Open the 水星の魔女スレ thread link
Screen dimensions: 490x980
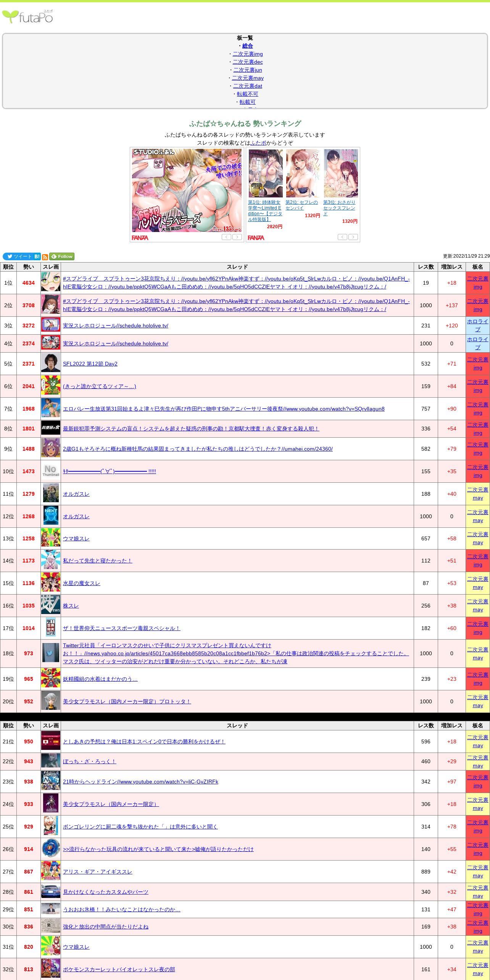pyautogui.click(x=81, y=583)
